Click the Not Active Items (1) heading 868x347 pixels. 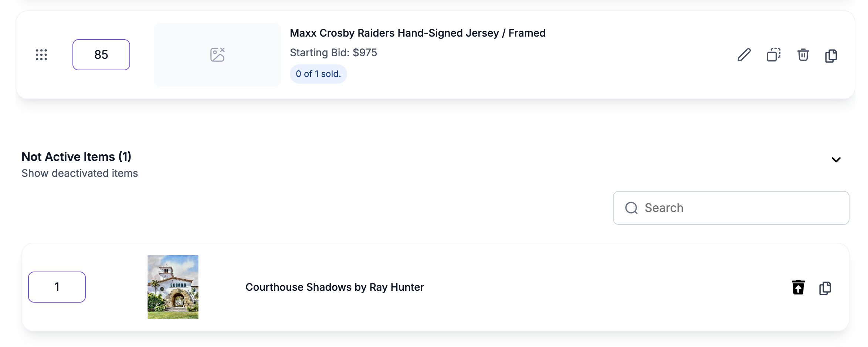77,157
